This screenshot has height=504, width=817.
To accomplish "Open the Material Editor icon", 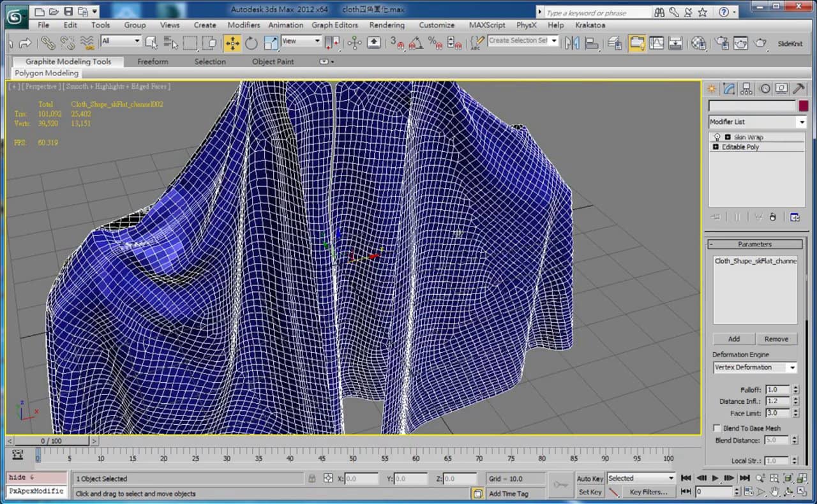I will [699, 43].
